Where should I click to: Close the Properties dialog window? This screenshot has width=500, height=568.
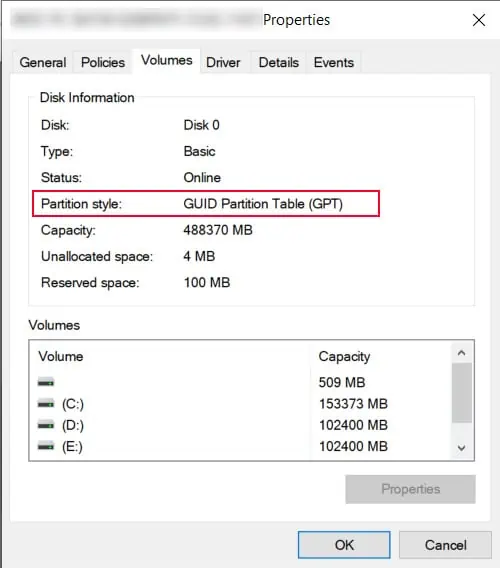(479, 20)
